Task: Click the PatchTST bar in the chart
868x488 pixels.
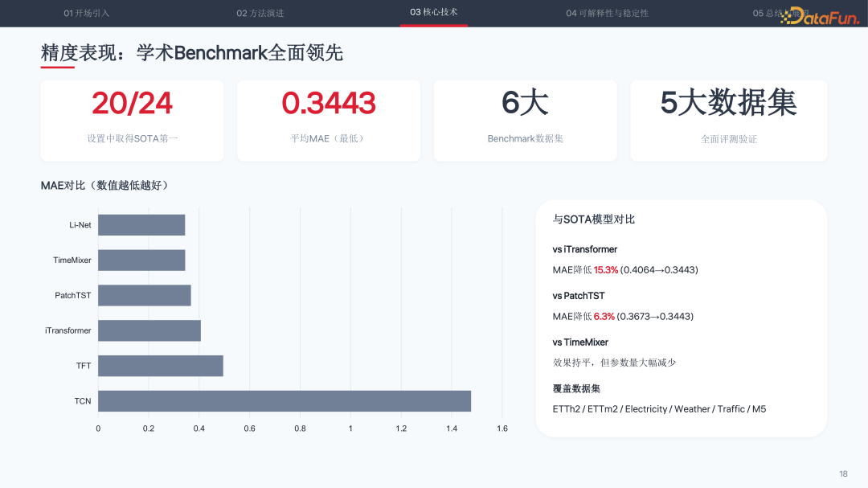Action: click(145, 295)
